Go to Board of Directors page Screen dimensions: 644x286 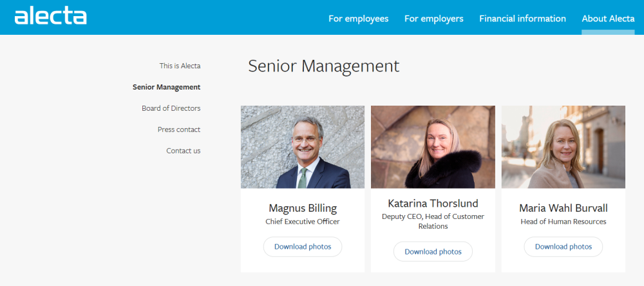(x=171, y=108)
